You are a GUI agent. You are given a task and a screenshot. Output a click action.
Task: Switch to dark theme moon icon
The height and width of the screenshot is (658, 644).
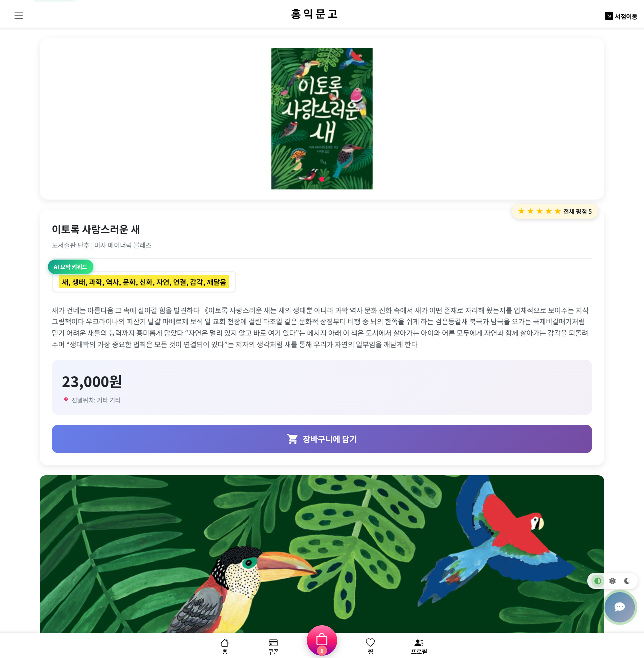pos(627,580)
